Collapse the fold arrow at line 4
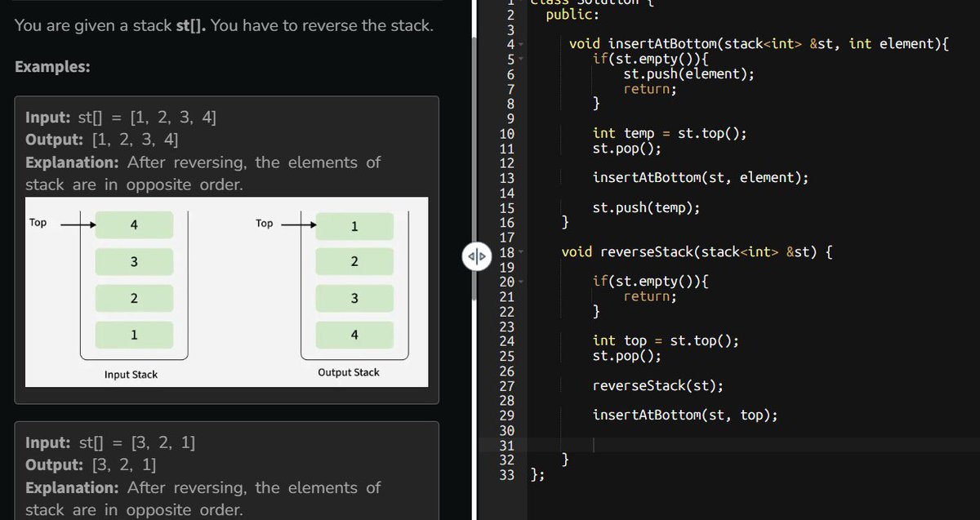 (x=522, y=44)
